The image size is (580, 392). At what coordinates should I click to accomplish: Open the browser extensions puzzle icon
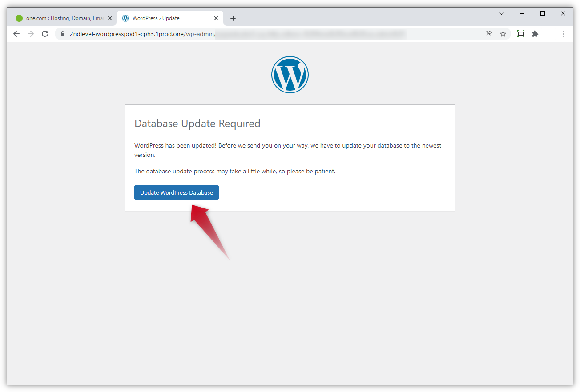point(535,34)
